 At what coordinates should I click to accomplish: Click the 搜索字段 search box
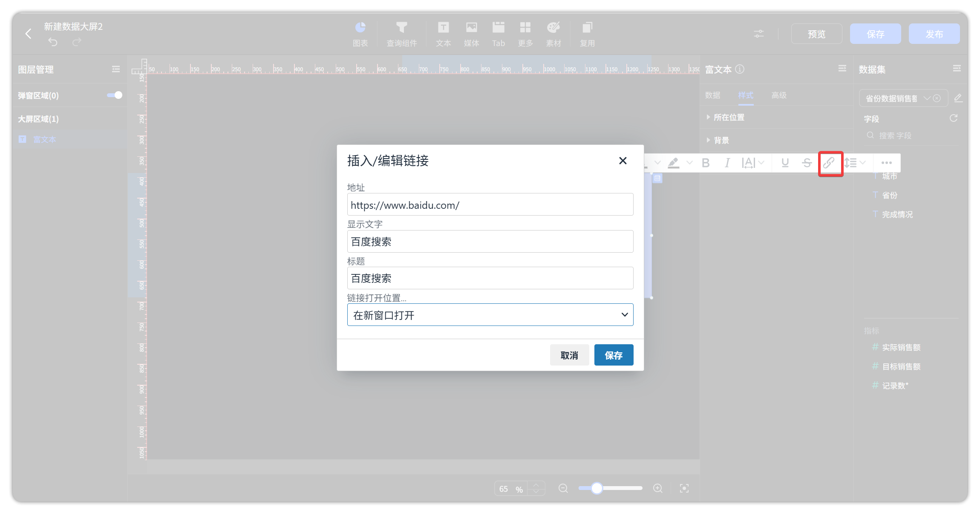pyautogui.click(x=911, y=135)
